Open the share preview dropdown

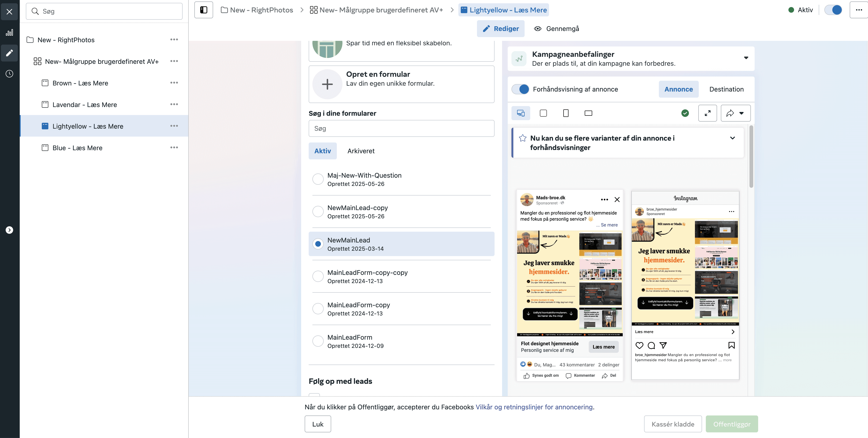pos(736,113)
